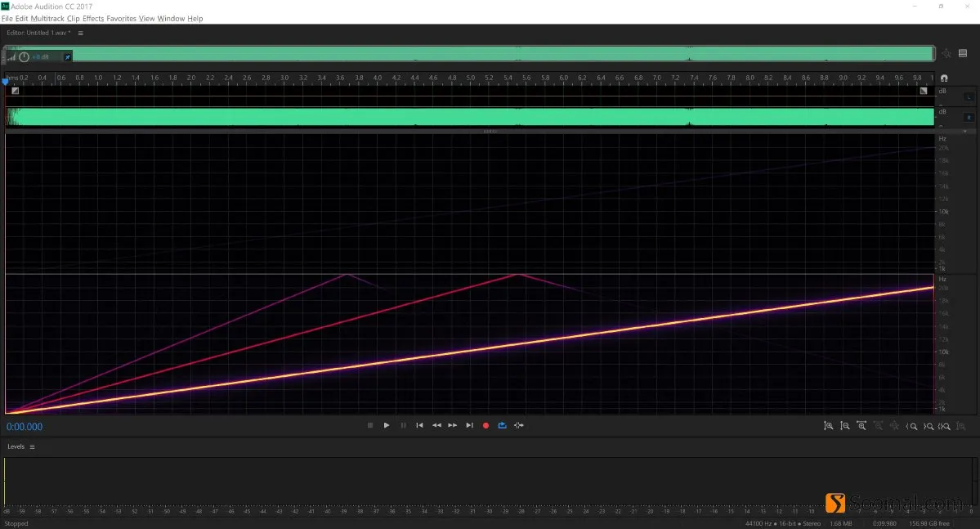Click Zoom In at In Point icon
980x529 pixels.
pos(912,427)
